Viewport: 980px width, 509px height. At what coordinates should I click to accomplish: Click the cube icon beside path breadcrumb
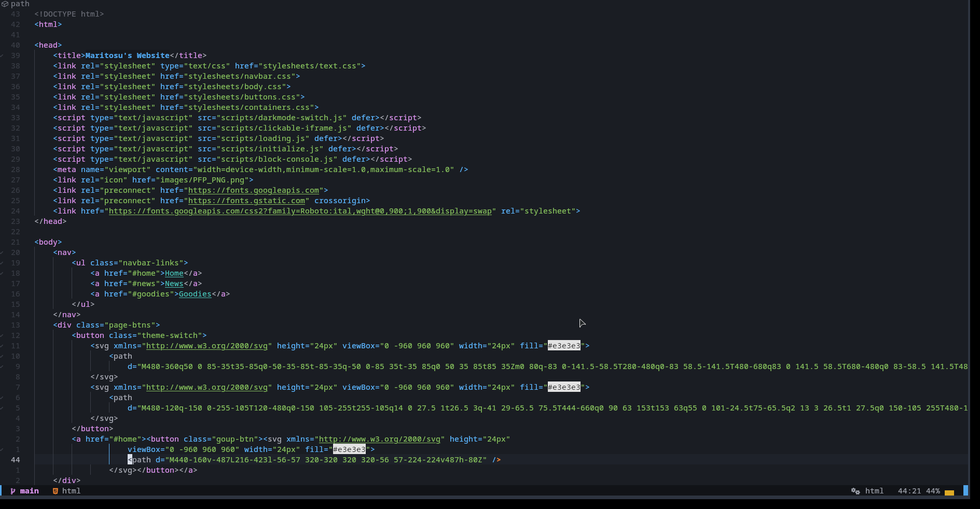pyautogui.click(x=5, y=4)
